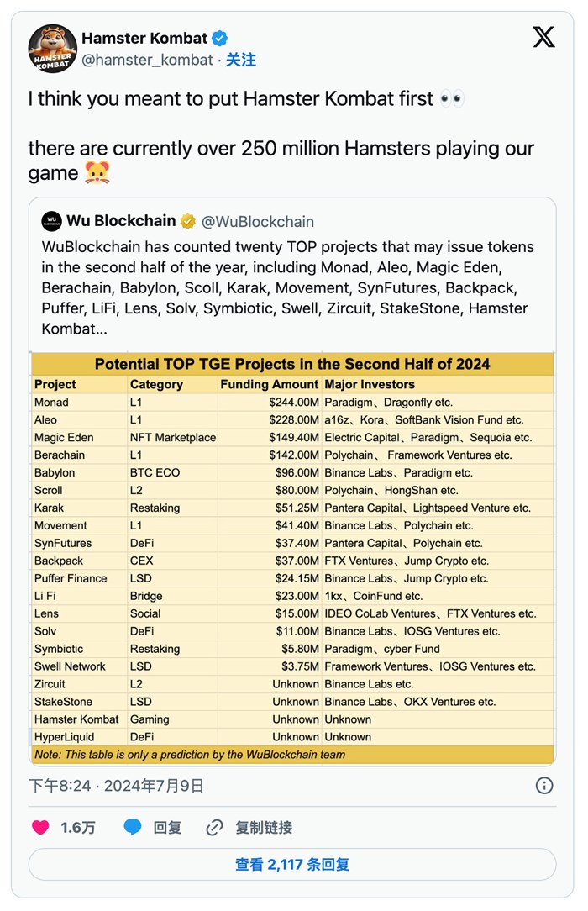Click the X logo icon
Image resolution: width=588 pixels, height=911 pixels.
tap(543, 37)
